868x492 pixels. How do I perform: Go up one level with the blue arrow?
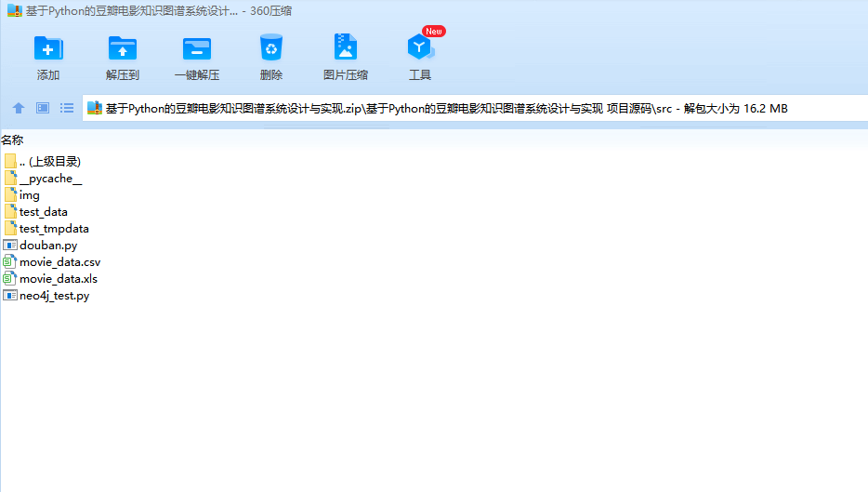tap(19, 108)
